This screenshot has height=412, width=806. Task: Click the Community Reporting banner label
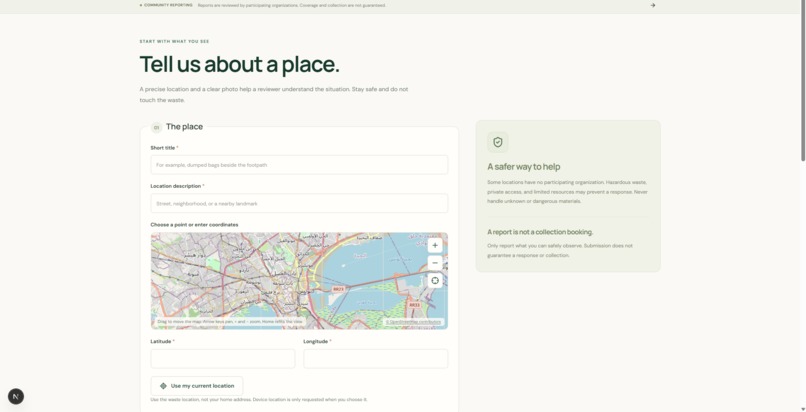[168, 5]
